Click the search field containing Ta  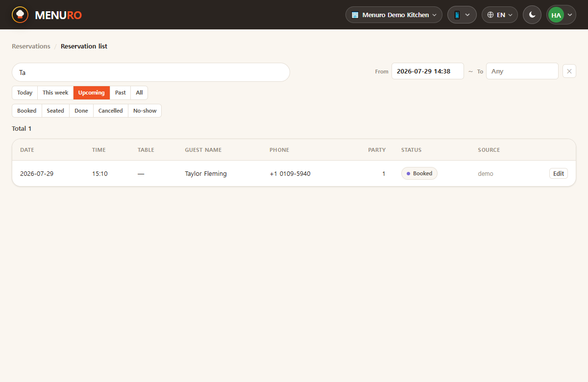pos(151,72)
